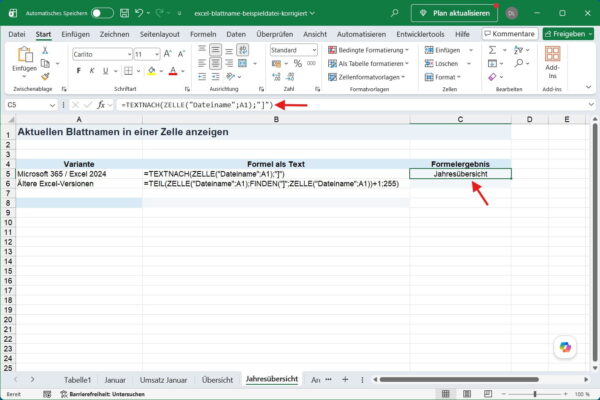Expand the formula bar chevron

(x=591, y=104)
